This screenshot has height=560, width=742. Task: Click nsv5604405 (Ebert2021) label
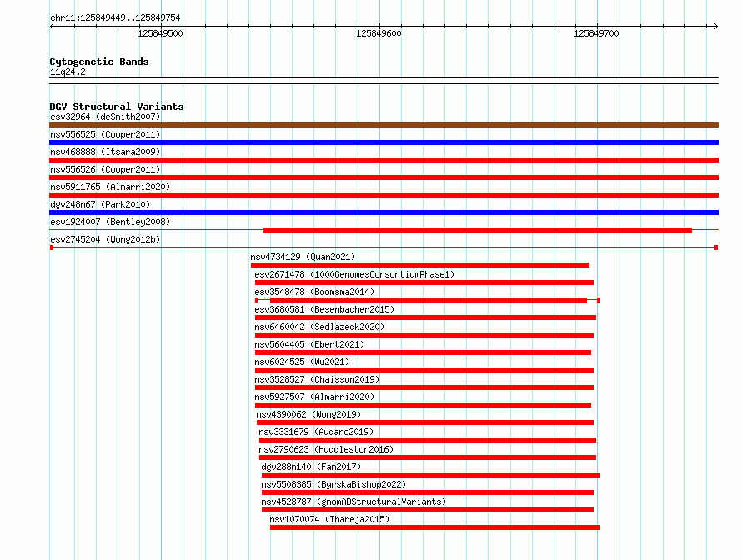pyautogui.click(x=309, y=344)
